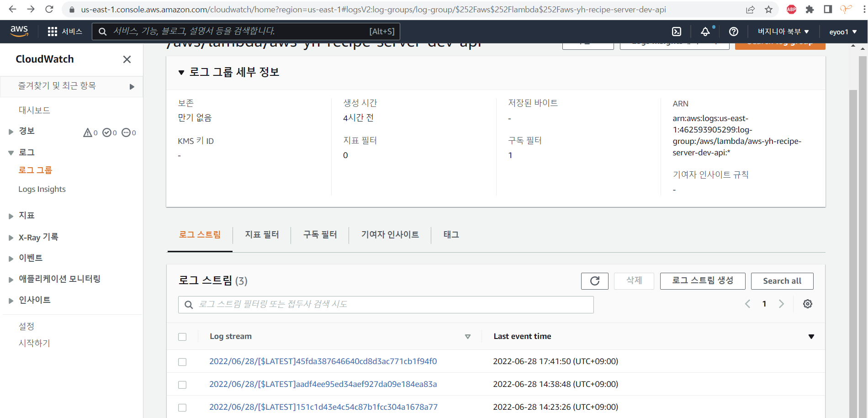
Task: Refresh the log streams list
Action: pos(595,281)
